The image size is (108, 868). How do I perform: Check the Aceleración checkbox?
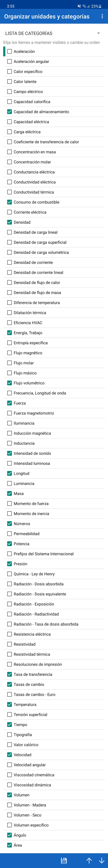(x=9, y=52)
